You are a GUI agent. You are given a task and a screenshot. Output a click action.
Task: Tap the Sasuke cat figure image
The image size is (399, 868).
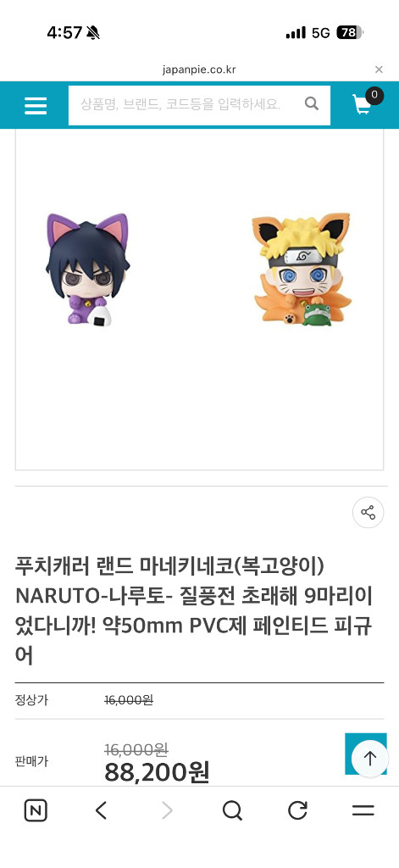point(87,269)
